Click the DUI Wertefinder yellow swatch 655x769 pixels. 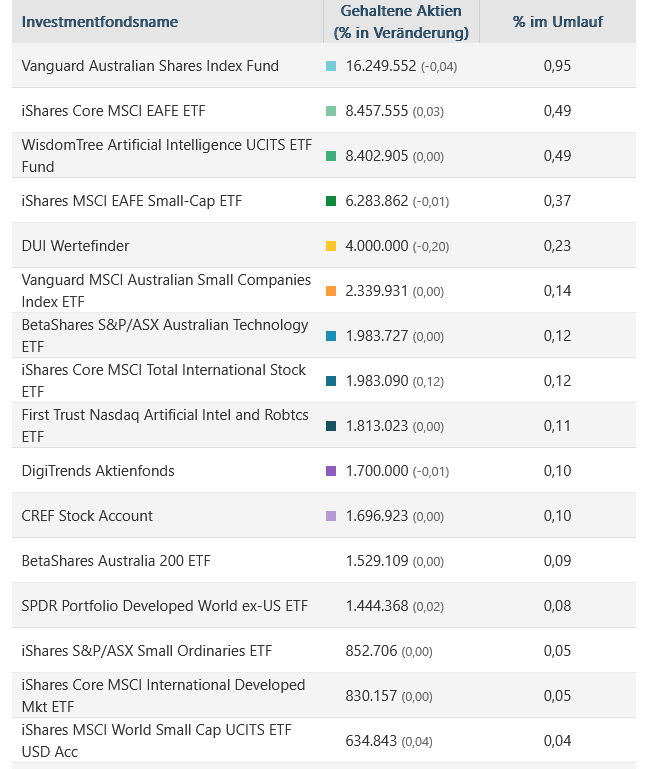pyautogui.click(x=331, y=246)
